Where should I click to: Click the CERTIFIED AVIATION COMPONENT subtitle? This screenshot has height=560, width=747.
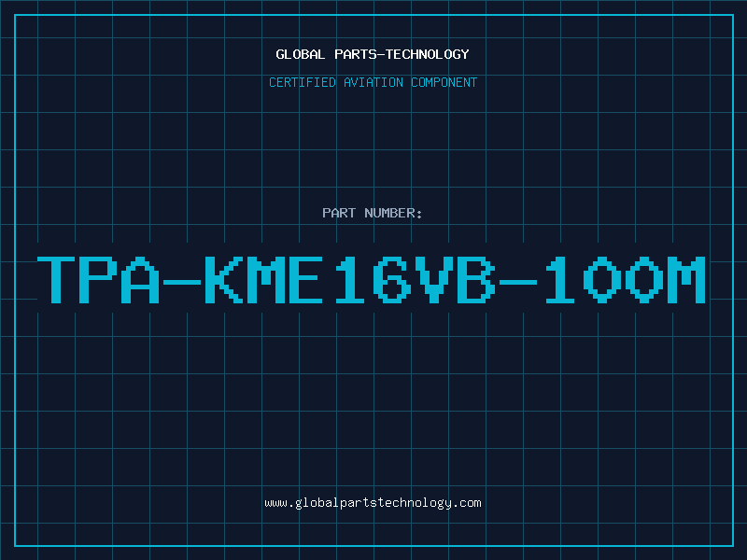click(373, 82)
